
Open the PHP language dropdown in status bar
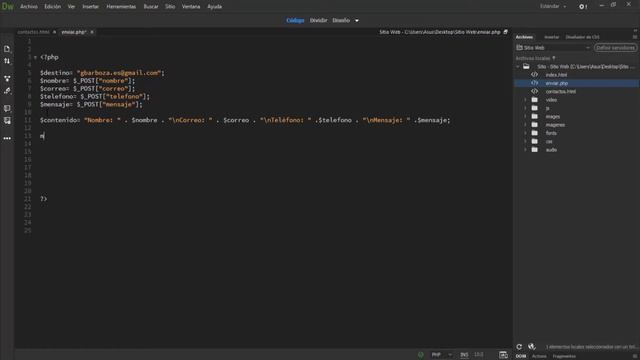[x=441, y=355]
